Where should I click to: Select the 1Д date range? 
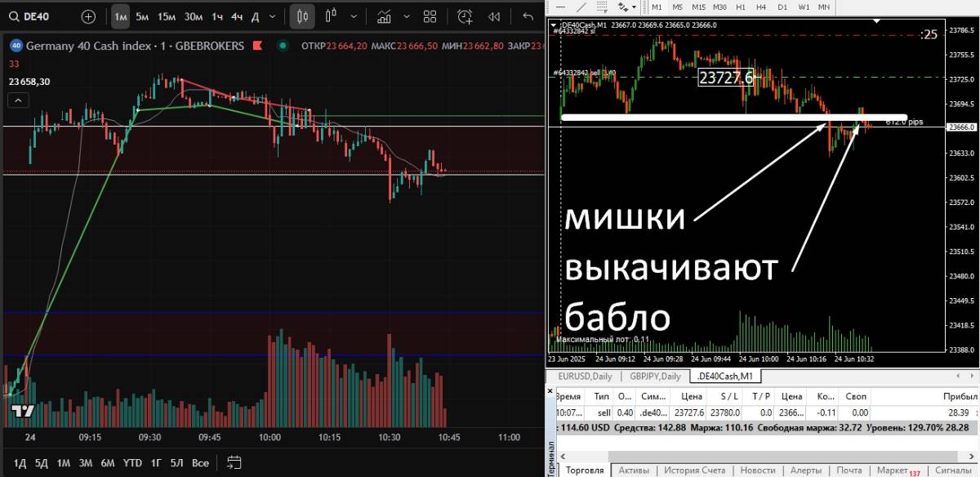click(x=20, y=462)
